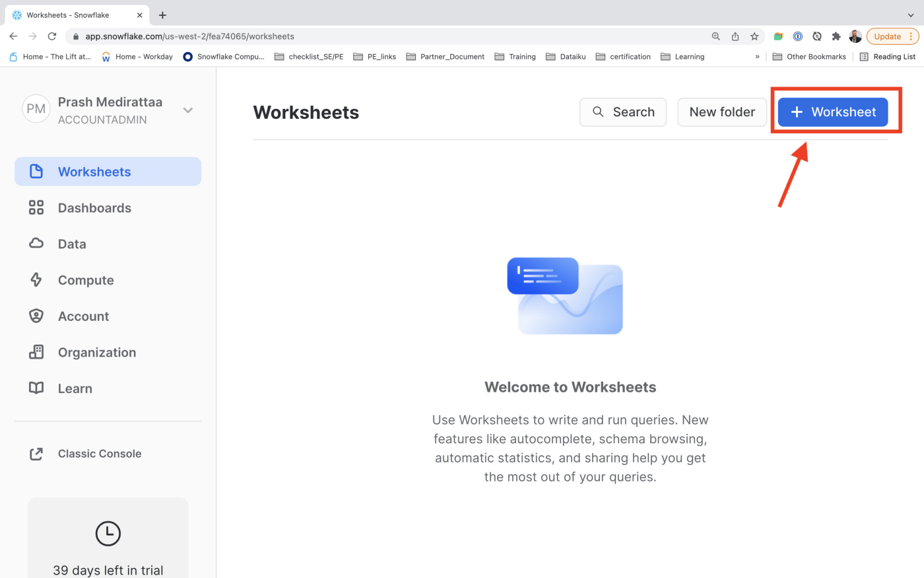Image resolution: width=924 pixels, height=578 pixels.
Task: Select Worksheets in the sidebar
Action: click(108, 172)
